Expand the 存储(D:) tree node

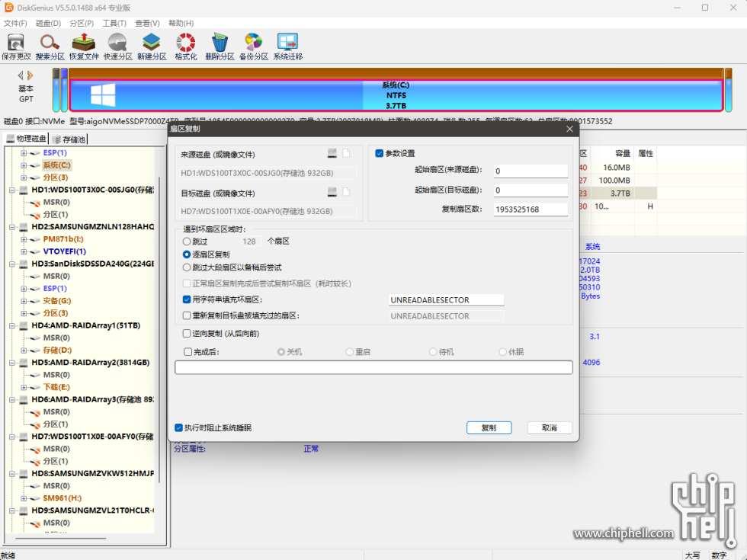click(x=24, y=350)
